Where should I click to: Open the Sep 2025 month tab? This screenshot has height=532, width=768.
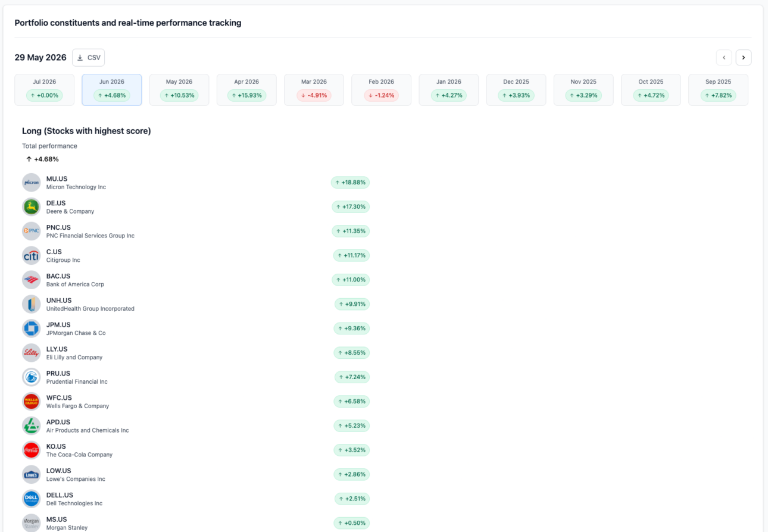tap(718, 90)
